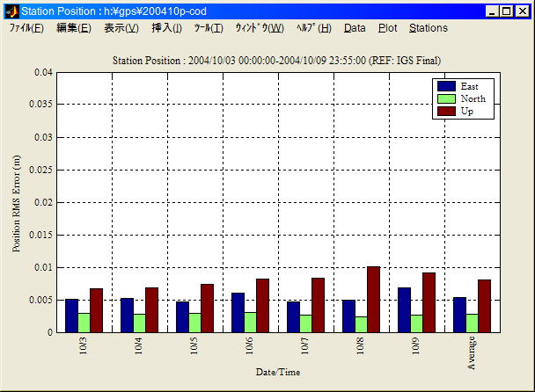Image resolution: width=535 pixels, height=392 pixels.
Task: Select the tallest Up bar at 10/8
Action: click(373, 300)
